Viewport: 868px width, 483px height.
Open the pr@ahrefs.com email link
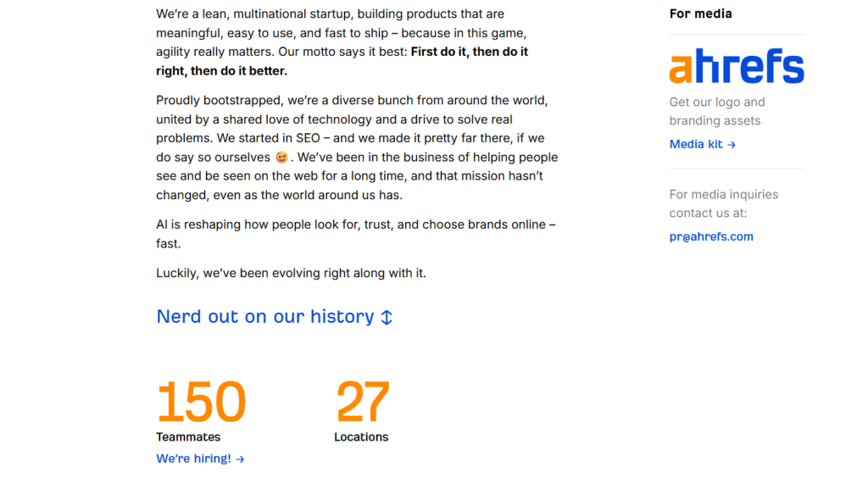point(711,236)
